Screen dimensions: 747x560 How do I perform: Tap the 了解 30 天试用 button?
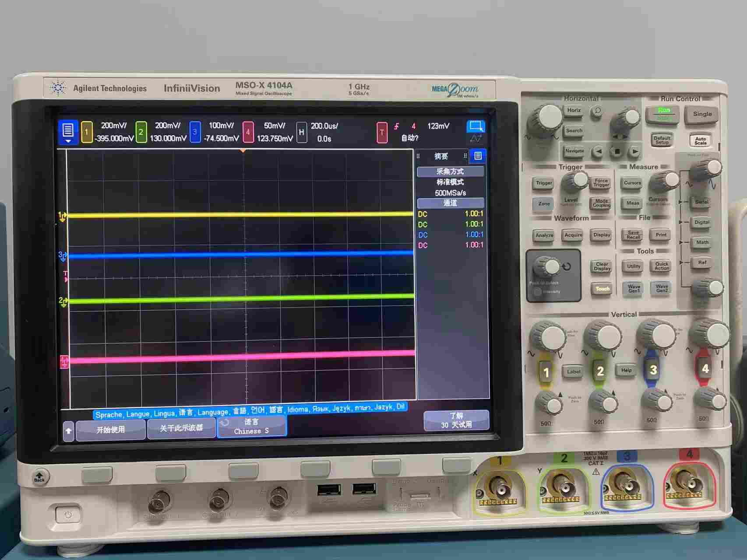[x=456, y=420]
